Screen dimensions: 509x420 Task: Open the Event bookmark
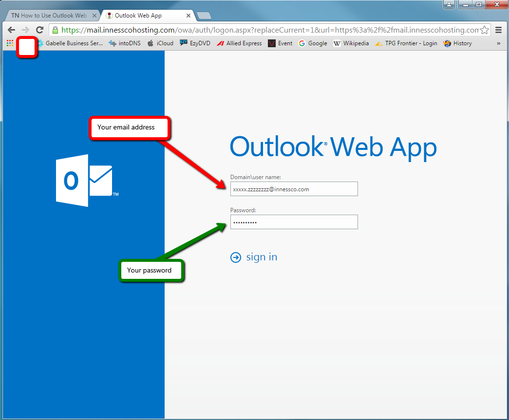[x=280, y=43]
